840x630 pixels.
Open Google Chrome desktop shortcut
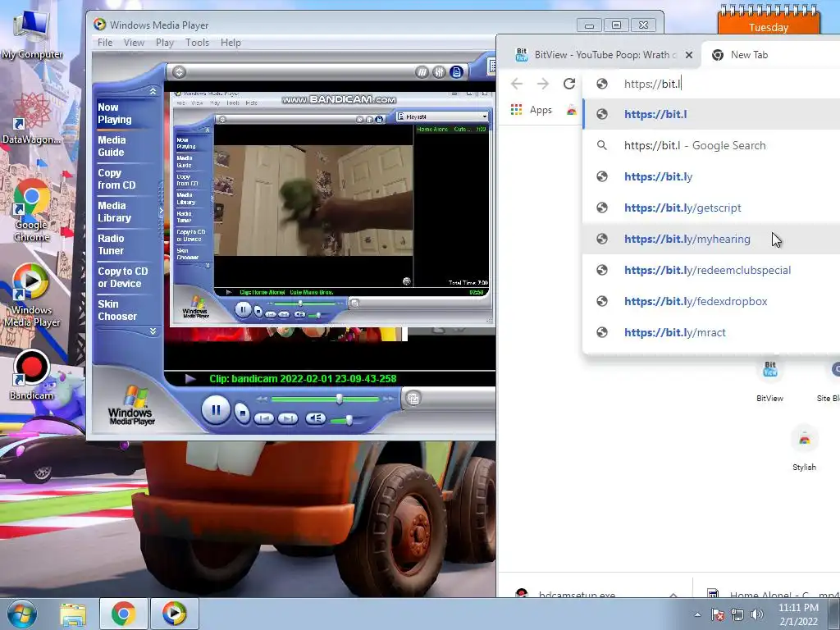pos(31,211)
